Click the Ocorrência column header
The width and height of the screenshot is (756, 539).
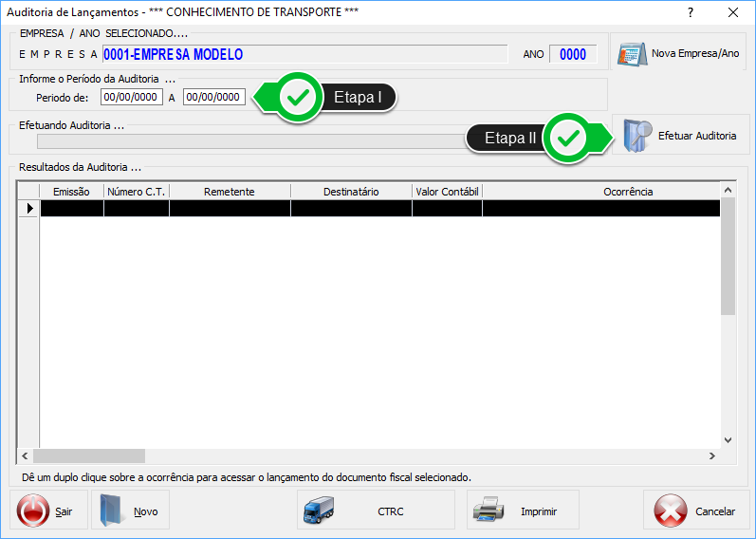(627, 192)
